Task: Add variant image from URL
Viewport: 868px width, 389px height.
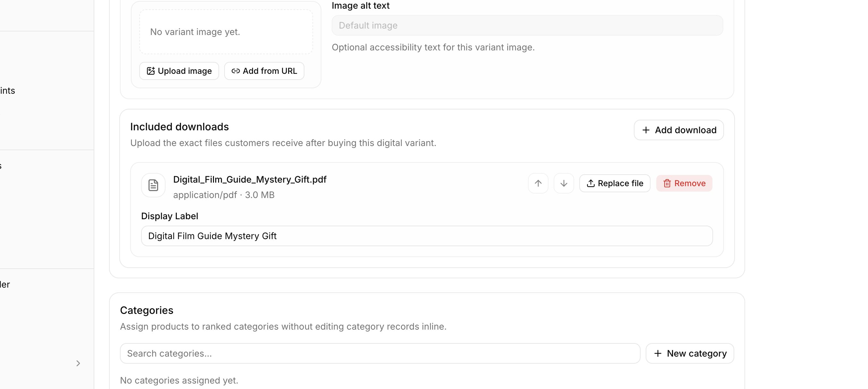Action: click(x=264, y=71)
